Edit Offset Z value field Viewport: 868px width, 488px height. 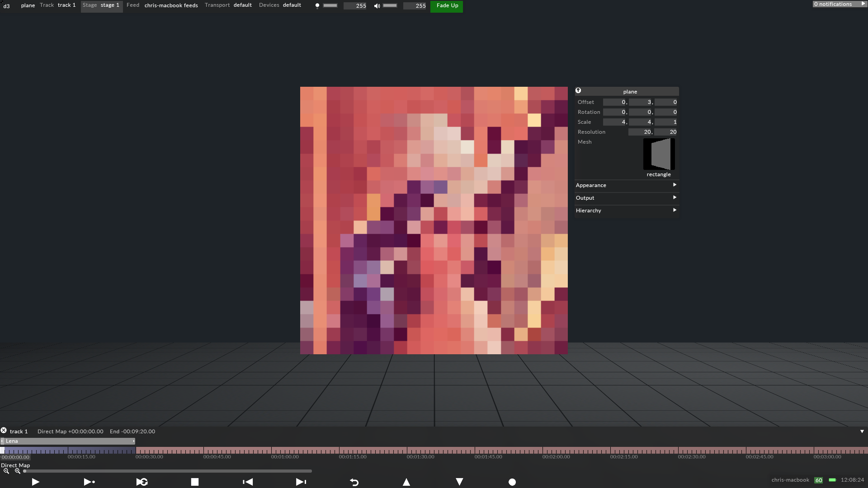[x=666, y=102]
